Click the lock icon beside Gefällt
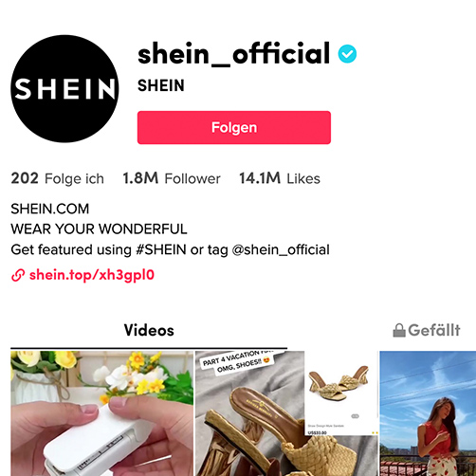The image size is (476, 476). click(x=399, y=331)
